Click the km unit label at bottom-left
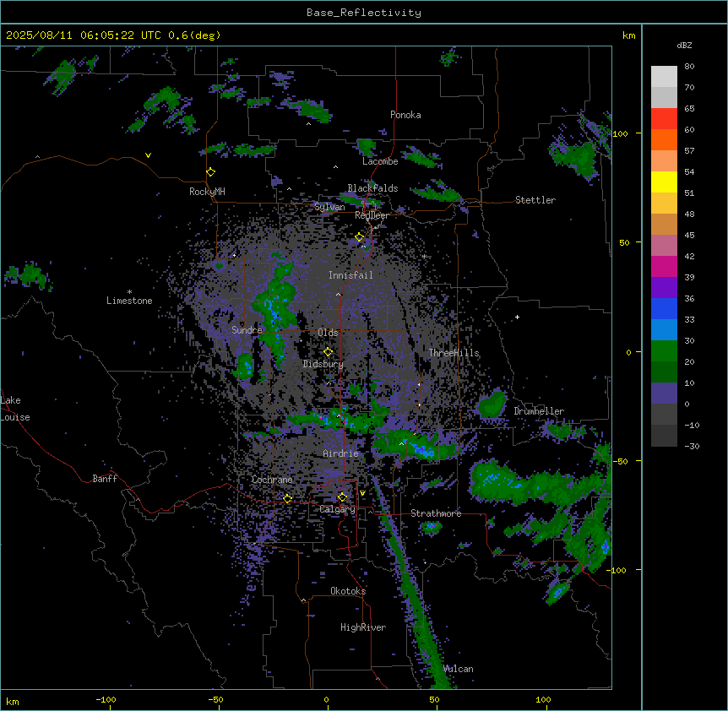Viewport: 728px width, 711px height. point(13,702)
